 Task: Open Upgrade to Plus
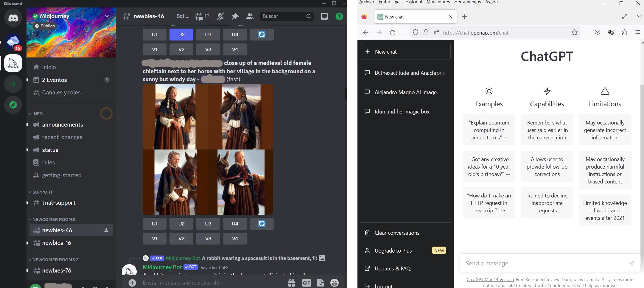(405, 251)
